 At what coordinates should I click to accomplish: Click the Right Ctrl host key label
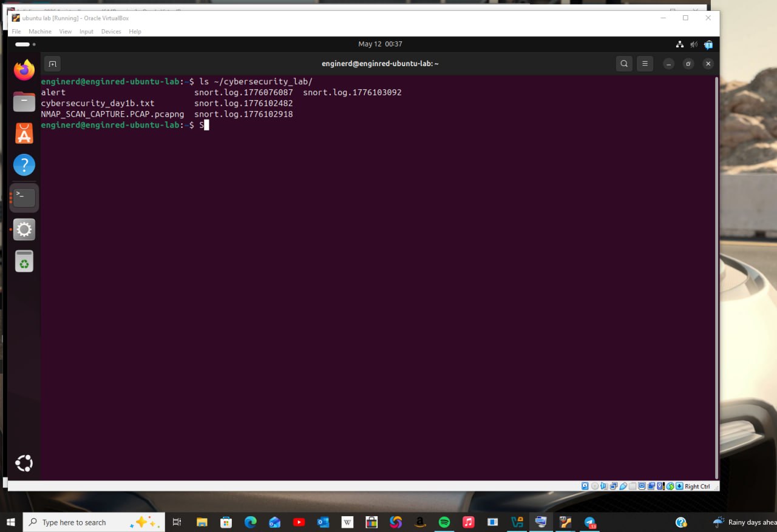point(697,487)
